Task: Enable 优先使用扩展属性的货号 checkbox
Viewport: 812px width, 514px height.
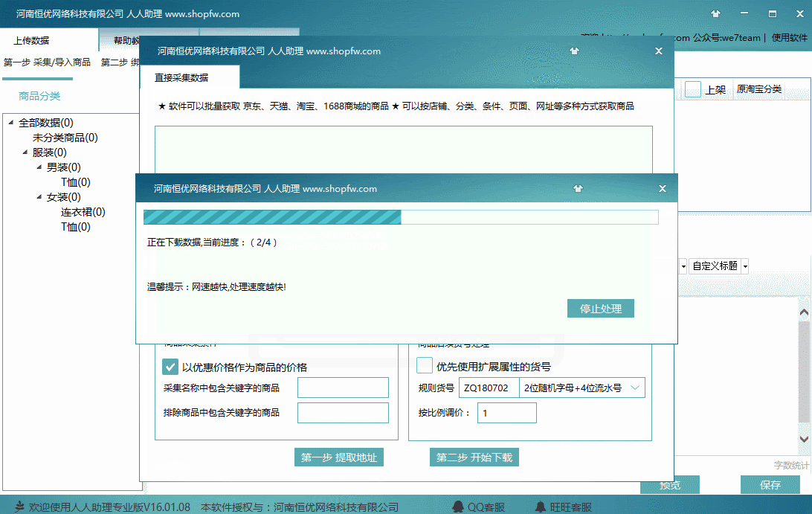Action: (425, 365)
